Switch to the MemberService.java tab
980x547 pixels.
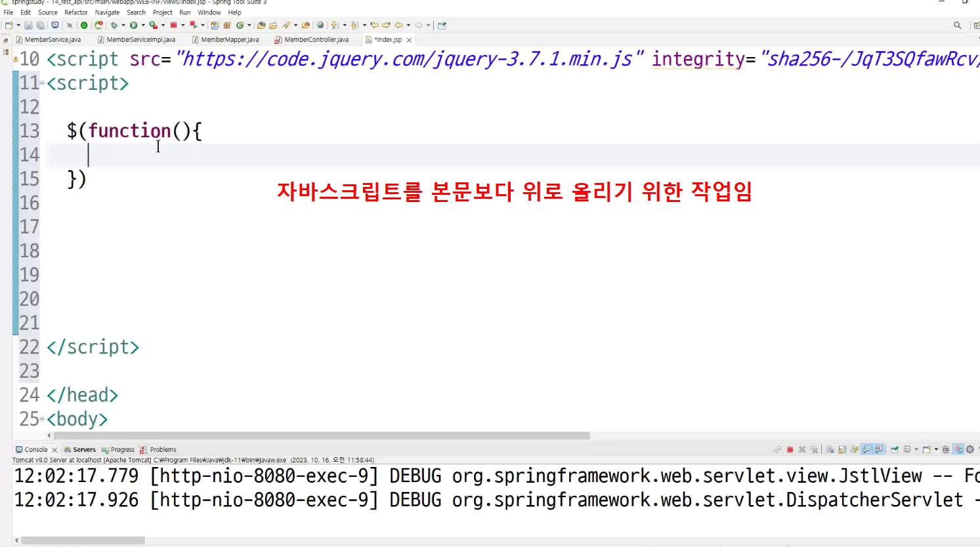[x=48, y=39]
